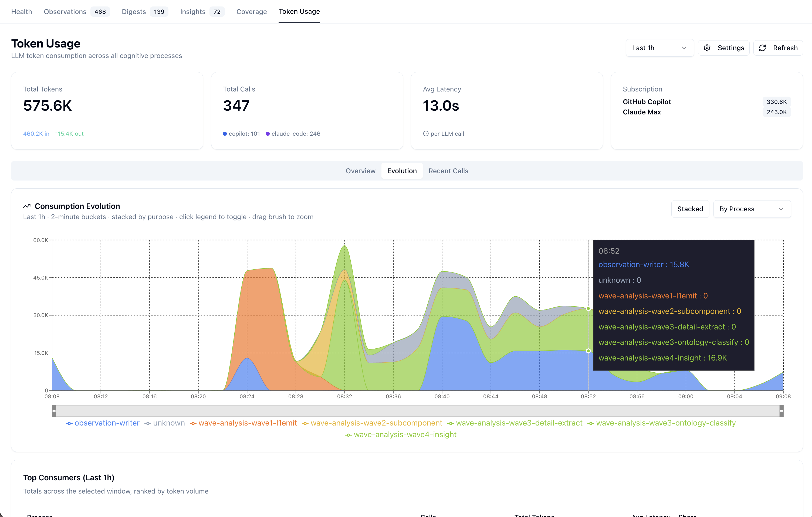Click the Settings gear icon

point(707,48)
